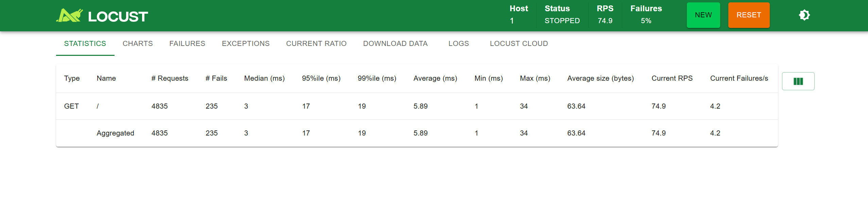Sort by the # Fails column header
Viewport: 868px width, 207px height.
click(x=216, y=78)
